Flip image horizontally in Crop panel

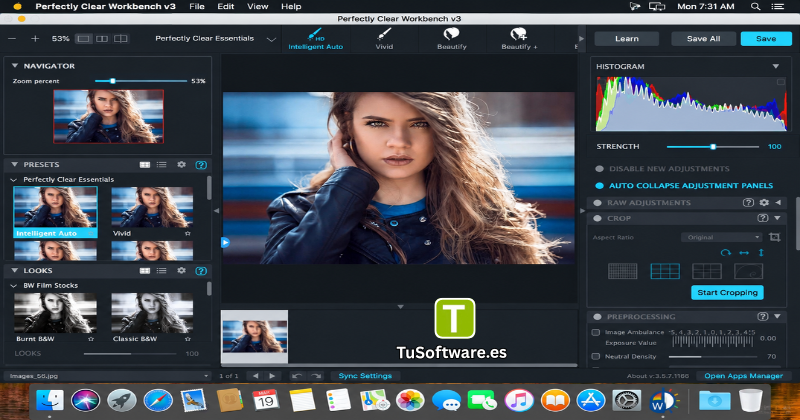744,253
